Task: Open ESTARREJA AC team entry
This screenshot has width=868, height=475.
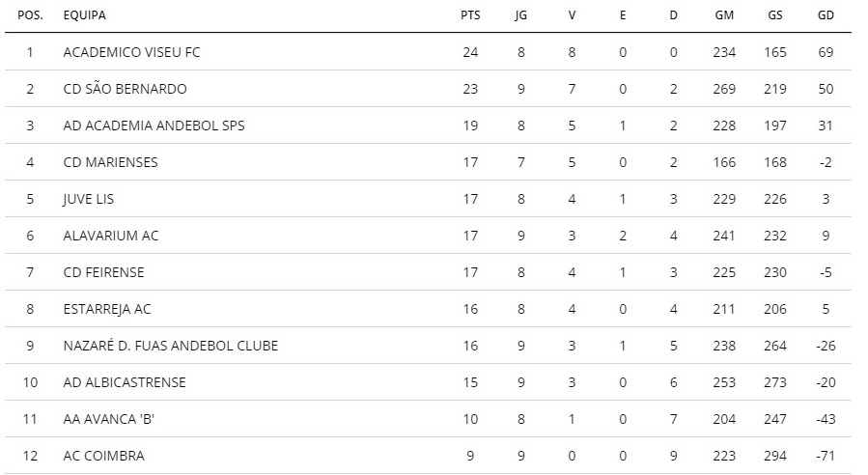Action: click(x=107, y=309)
